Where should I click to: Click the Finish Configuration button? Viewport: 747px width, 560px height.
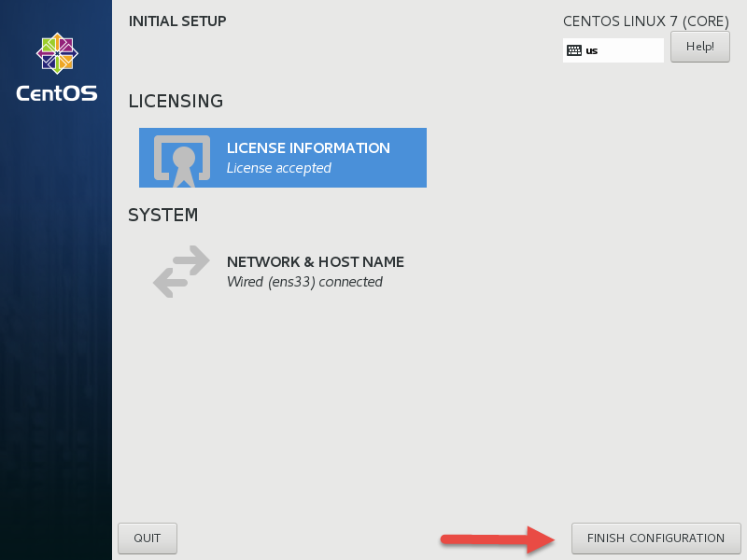(656, 539)
